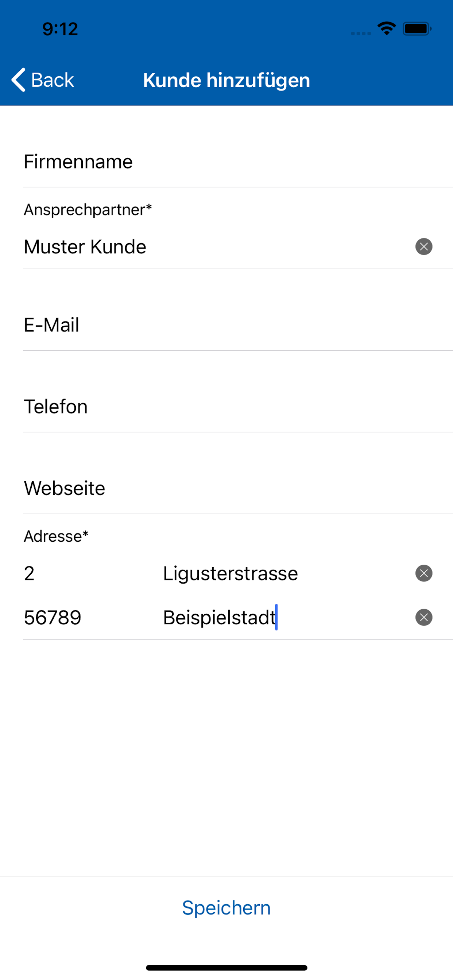Clear the Ansprechpartner field with X icon
Screen dimensions: 453x980
click(424, 246)
